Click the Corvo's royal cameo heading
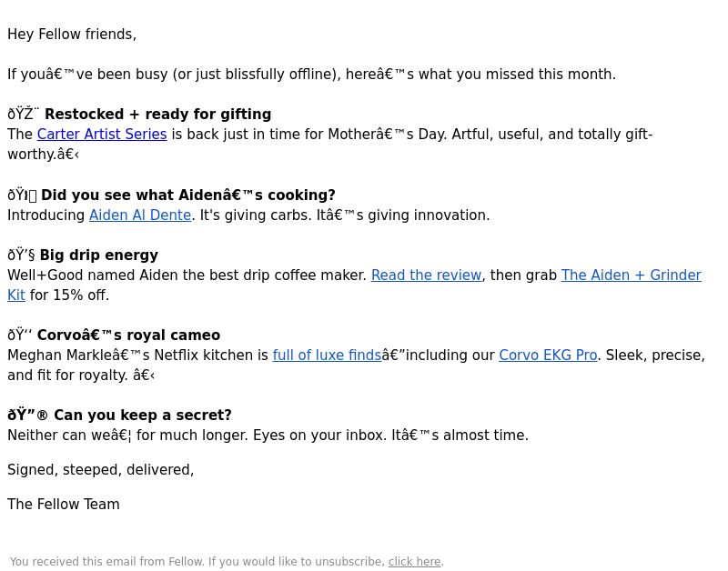Viewport: 728px width, 571px height. pyautogui.click(x=128, y=336)
